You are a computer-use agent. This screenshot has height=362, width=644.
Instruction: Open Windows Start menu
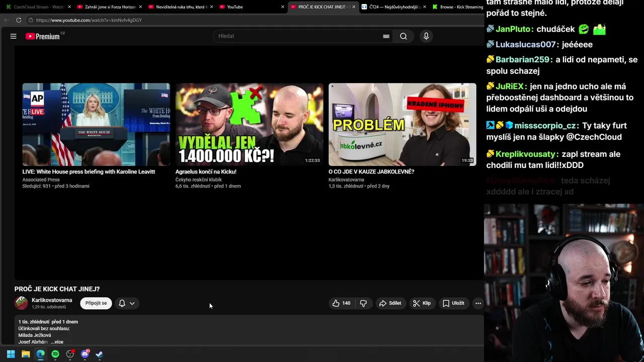click(11, 354)
